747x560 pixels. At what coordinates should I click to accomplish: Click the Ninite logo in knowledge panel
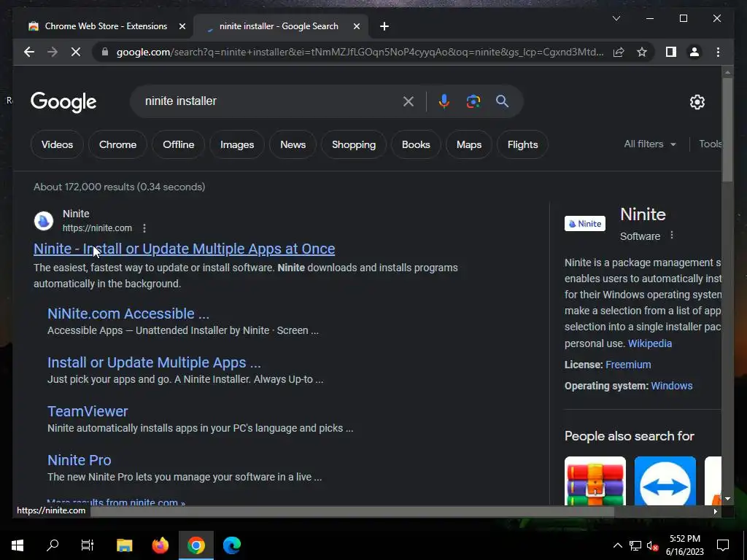(x=584, y=223)
